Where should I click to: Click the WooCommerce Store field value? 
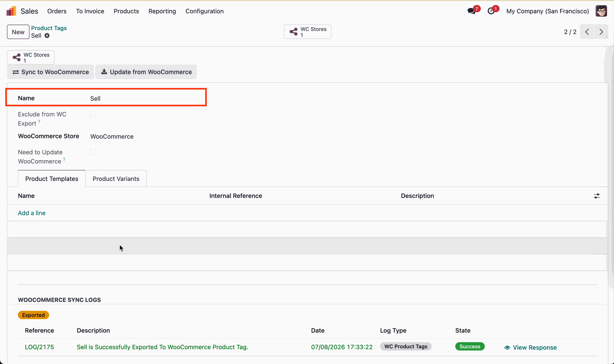click(x=112, y=136)
